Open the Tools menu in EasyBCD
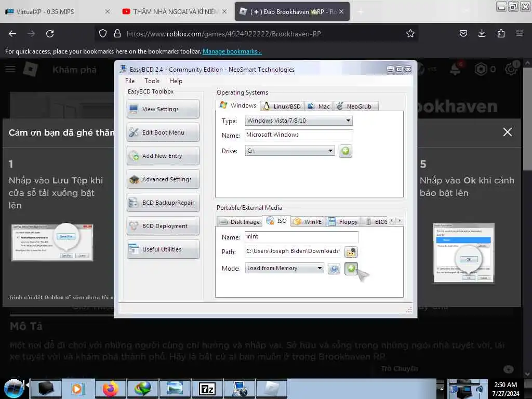The width and height of the screenshot is (532, 399). pyautogui.click(x=152, y=81)
